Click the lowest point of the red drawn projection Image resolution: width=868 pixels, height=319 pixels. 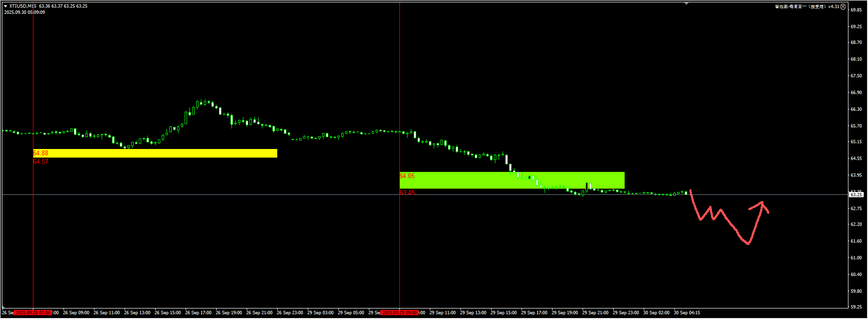coord(748,244)
